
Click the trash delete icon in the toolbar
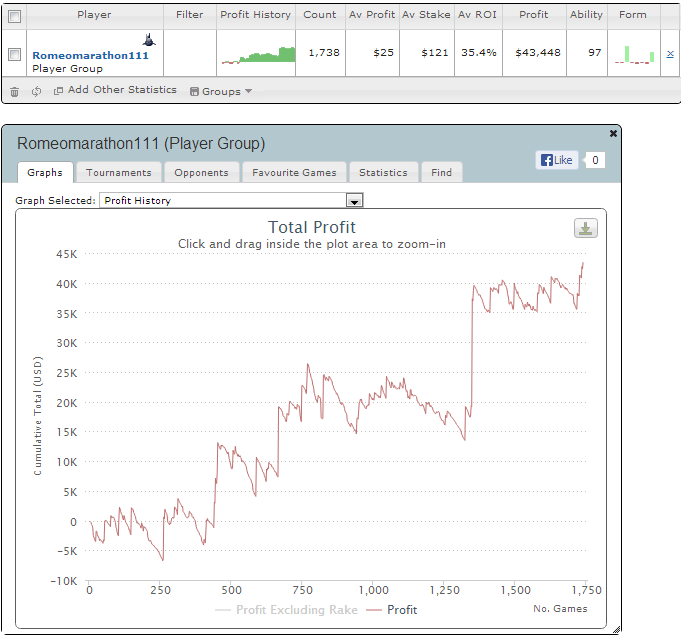14,92
